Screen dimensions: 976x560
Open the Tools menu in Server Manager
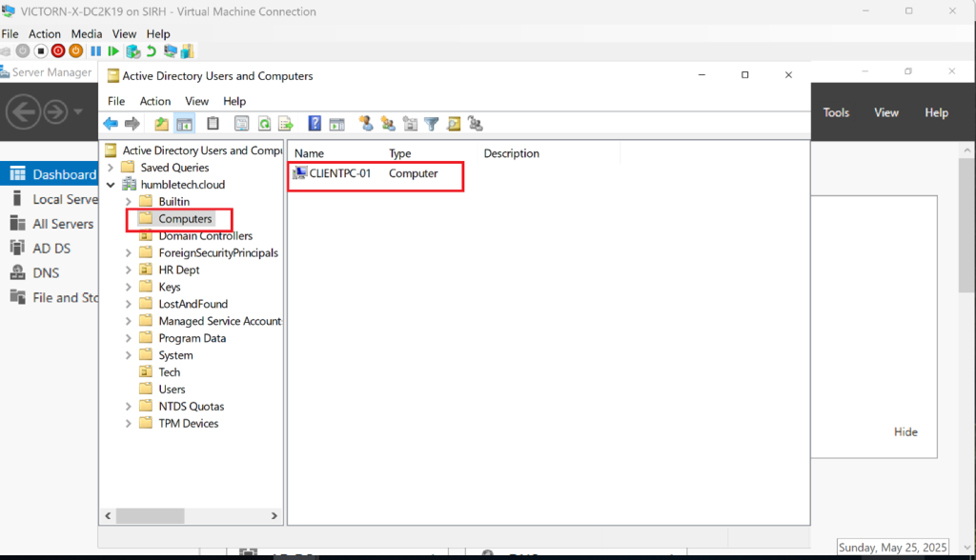[x=836, y=112]
